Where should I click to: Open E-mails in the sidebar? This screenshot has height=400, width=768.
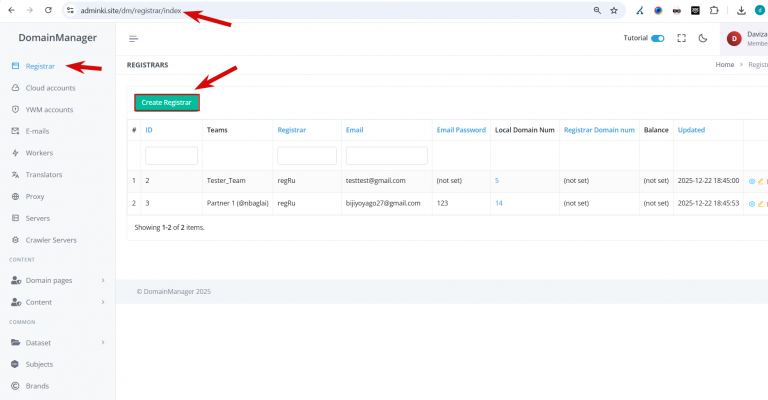pos(37,131)
